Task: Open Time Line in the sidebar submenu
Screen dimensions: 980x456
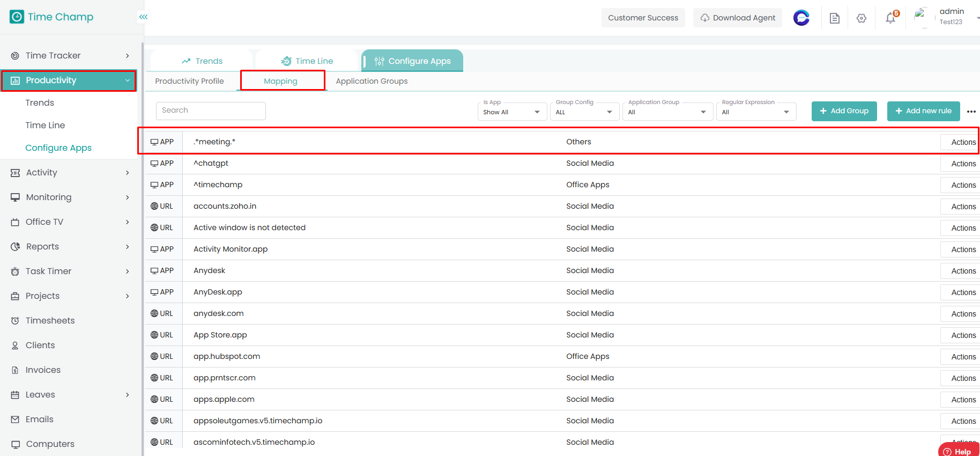Action: coord(45,126)
